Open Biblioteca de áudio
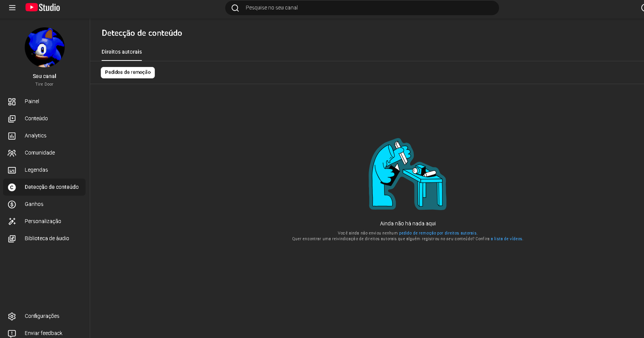 click(44, 238)
